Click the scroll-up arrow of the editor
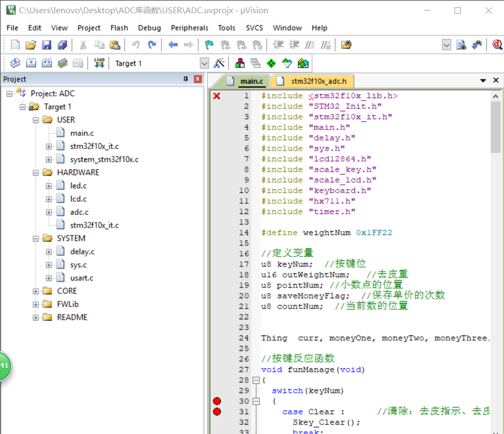504x434 pixels. coord(496,96)
